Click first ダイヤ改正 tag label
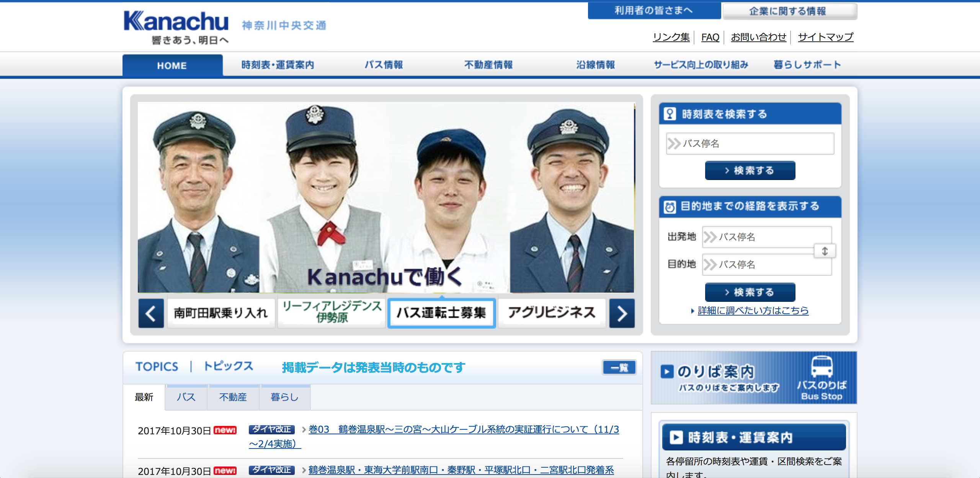The image size is (980, 478). point(271,429)
